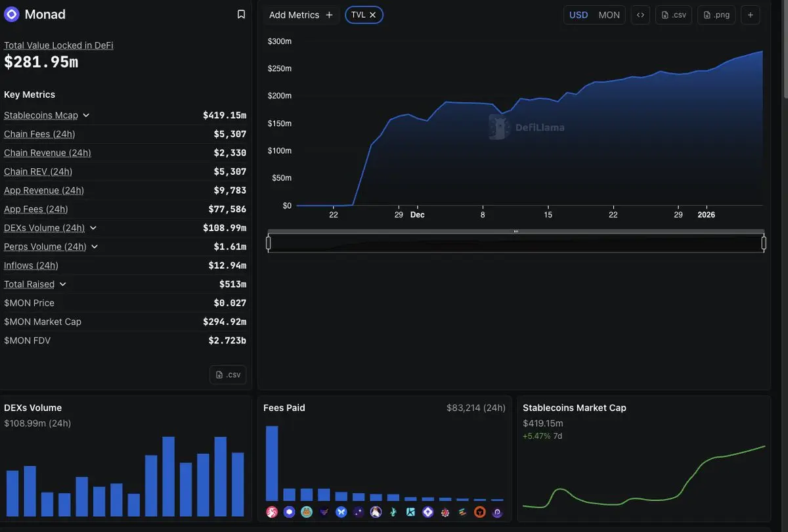Click the Monad logo icon
This screenshot has height=532, width=788.
pyautogui.click(x=12, y=14)
